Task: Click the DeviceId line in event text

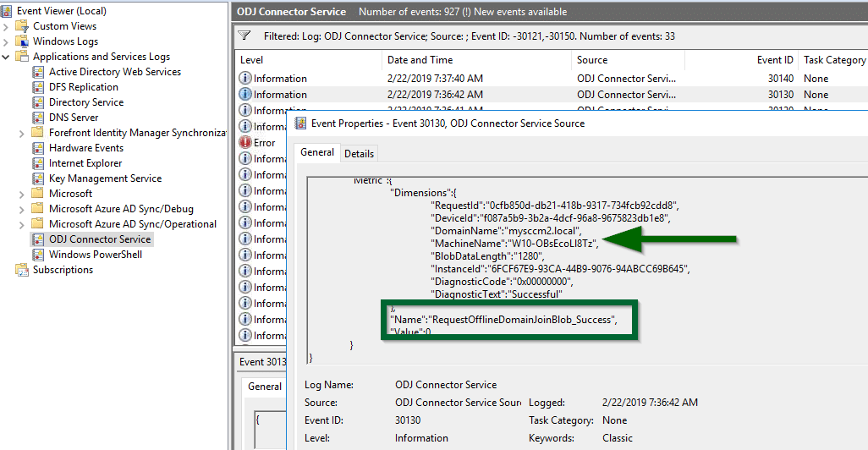Action: (550, 218)
